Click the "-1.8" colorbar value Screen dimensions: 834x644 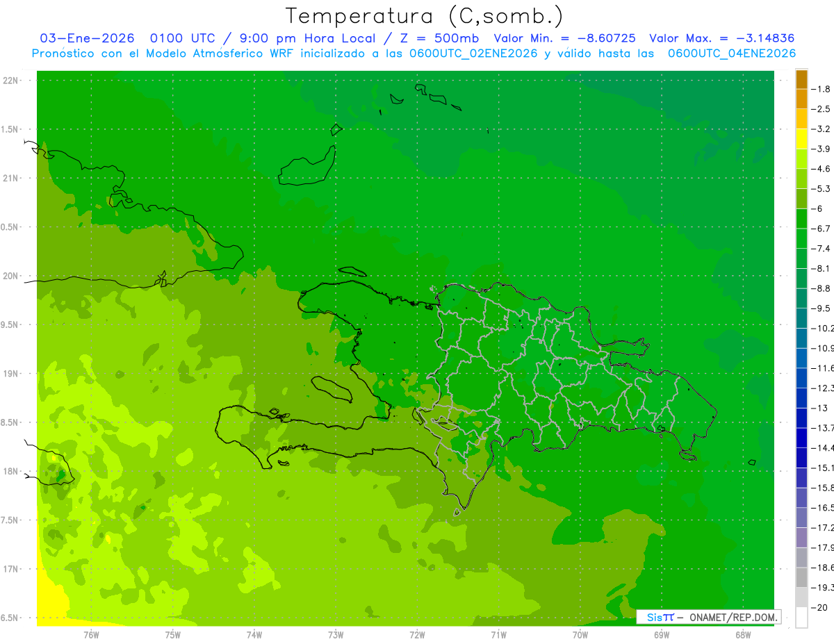tap(821, 89)
